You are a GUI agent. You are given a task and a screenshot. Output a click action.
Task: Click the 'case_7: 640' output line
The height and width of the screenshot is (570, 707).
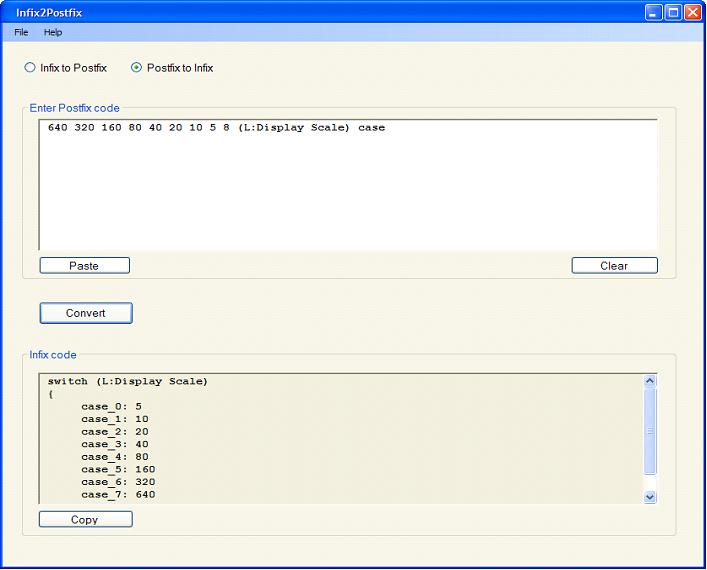(118, 495)
